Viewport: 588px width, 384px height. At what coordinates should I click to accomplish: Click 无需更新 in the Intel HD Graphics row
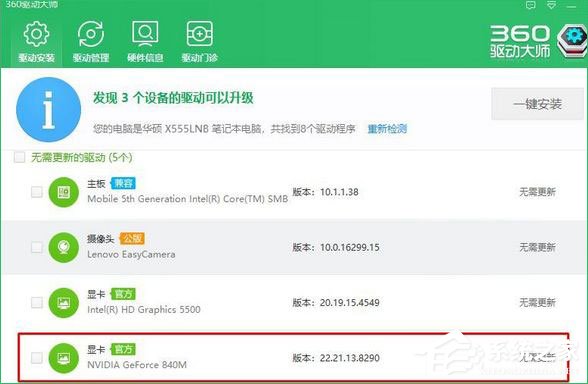tap(537, 302)
